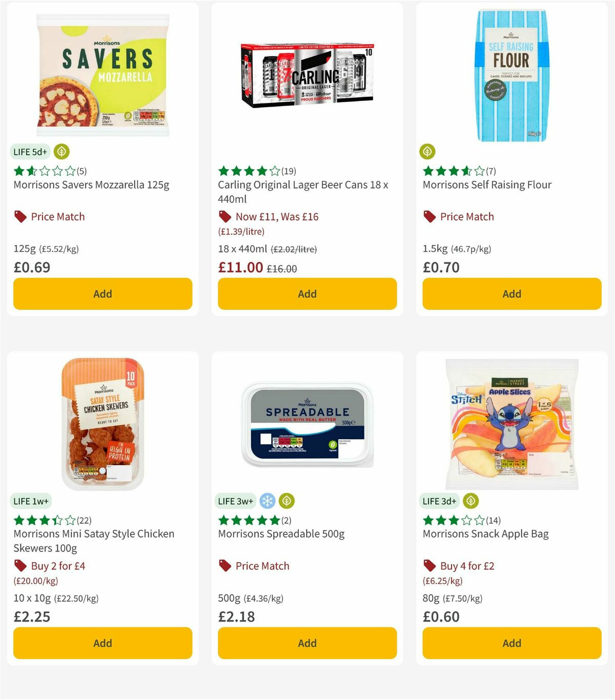Add Morrisons Self Raising Flour to basket
The height and width of the screenshot is (700, 615).
[511, 294]
